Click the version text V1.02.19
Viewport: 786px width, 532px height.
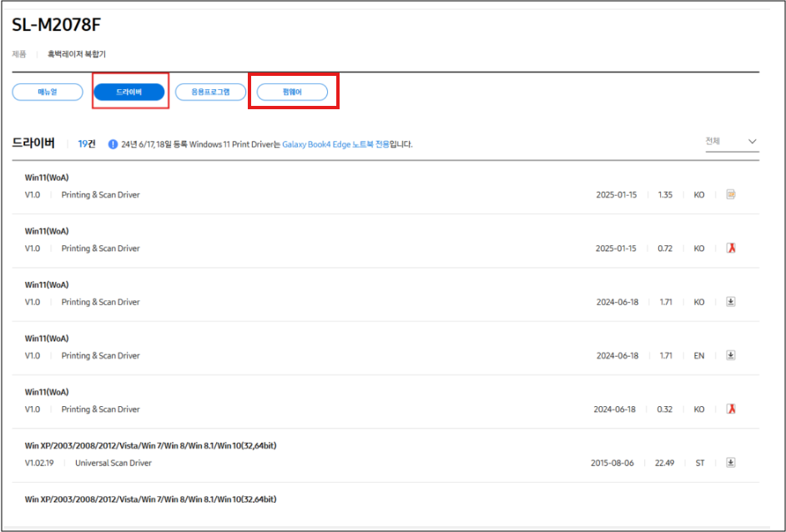click(39, 463)
